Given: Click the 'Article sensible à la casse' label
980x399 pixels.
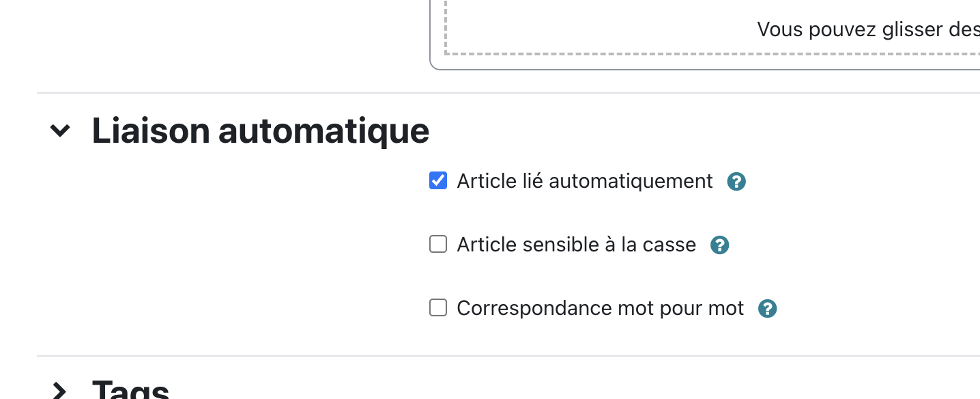Looking at the screenshot, I should [x=577, y=245].
